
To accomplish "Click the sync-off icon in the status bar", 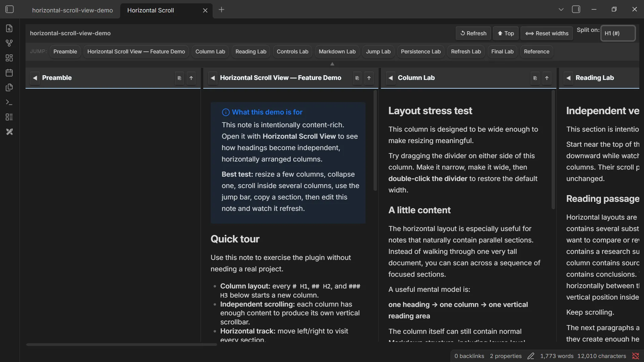I will tap(636, 356).
